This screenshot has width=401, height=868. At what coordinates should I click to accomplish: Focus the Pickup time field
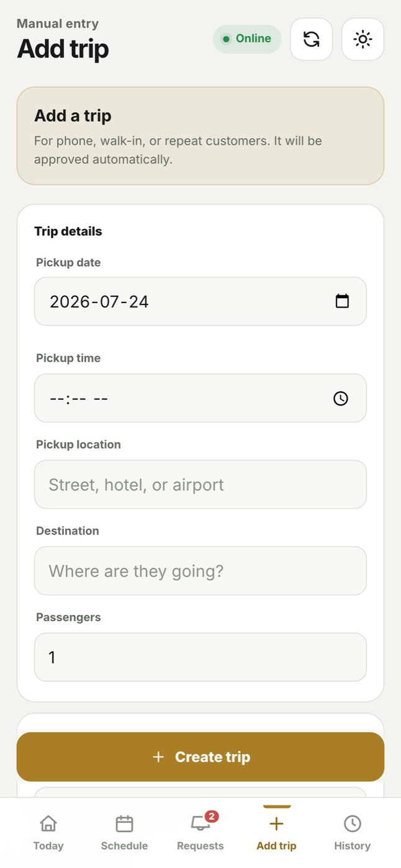[x=200, y=398]
